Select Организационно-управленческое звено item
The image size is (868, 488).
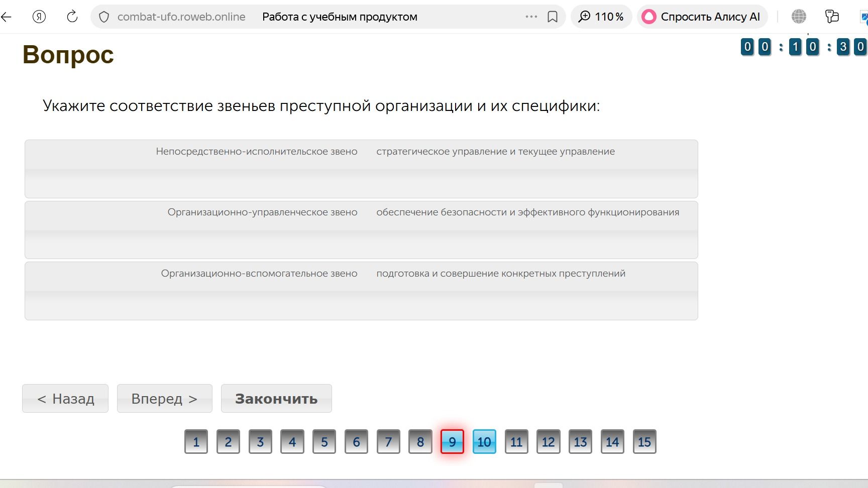pos(263,212)
